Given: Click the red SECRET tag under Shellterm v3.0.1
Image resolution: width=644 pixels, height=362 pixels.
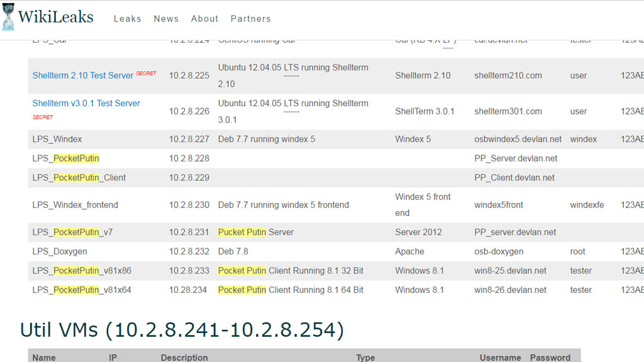Looking at the screenshot, I should tap(43, 117).
